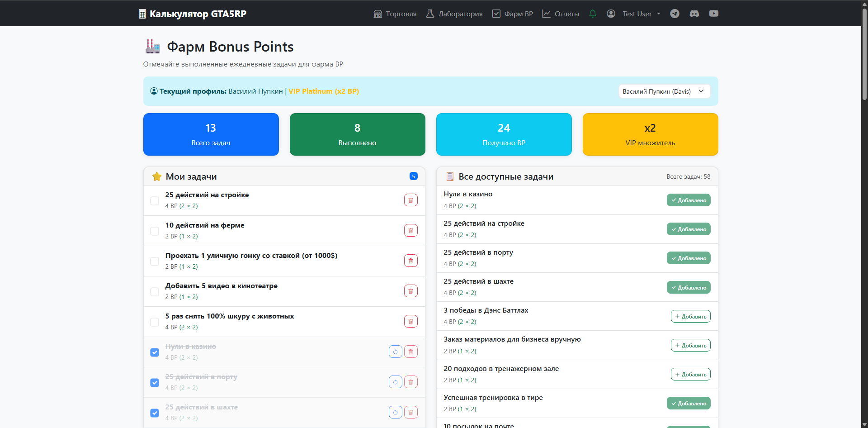Reset the completed '25 действий в шахте' task
The height and width of the screenshot is (428, 868).
395,412
